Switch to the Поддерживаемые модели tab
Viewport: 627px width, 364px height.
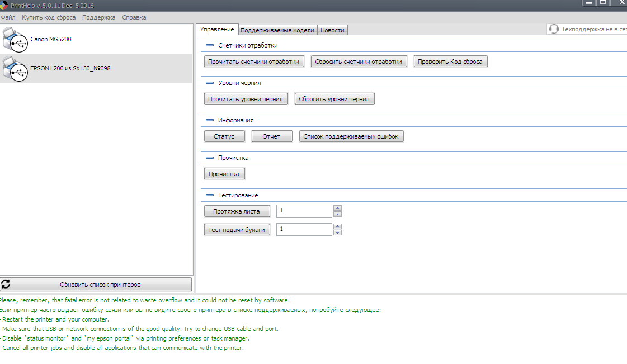pyautogui.click(x=277, y=30)
